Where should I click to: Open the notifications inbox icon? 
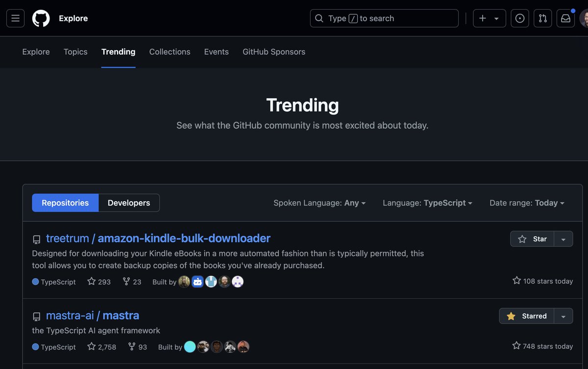(565, 18)
